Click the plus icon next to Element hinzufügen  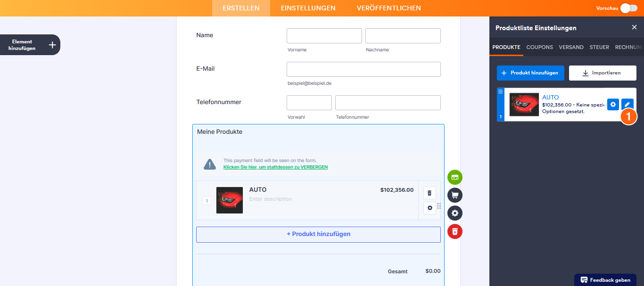click(52, 45)
